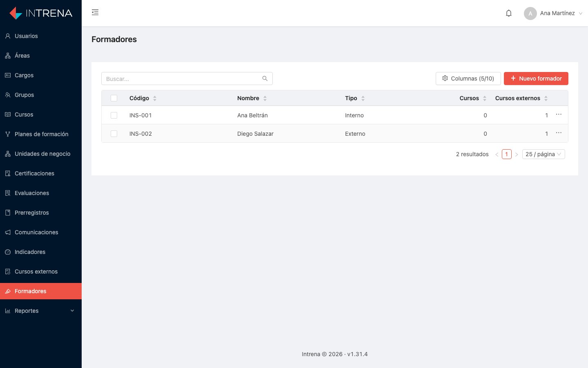This screenshot has height=368, width=588.
Task: Open Áreas in the sidebar
Action: tap(41, 56)
